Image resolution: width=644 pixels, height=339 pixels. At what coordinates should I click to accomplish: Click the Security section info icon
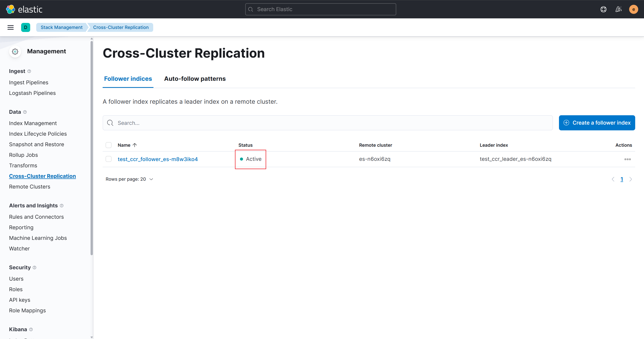pyautogui.click(x=34, y=268)
